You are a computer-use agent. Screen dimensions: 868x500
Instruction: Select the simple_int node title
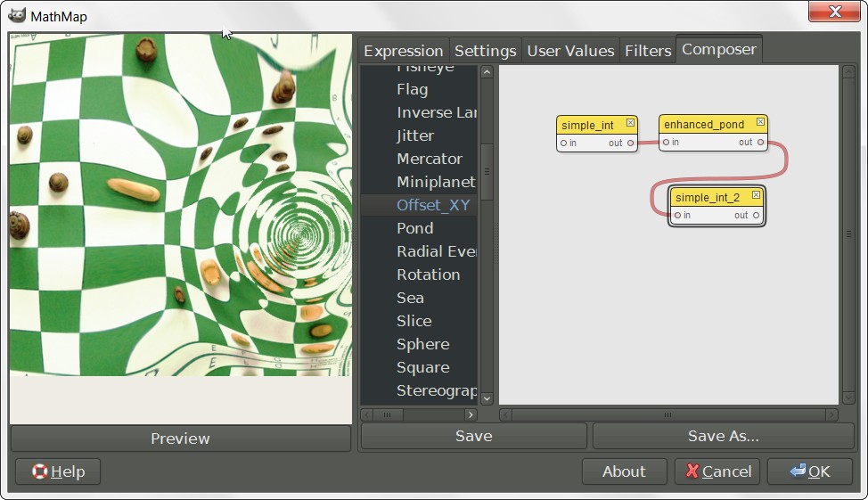tap(587, 125)
